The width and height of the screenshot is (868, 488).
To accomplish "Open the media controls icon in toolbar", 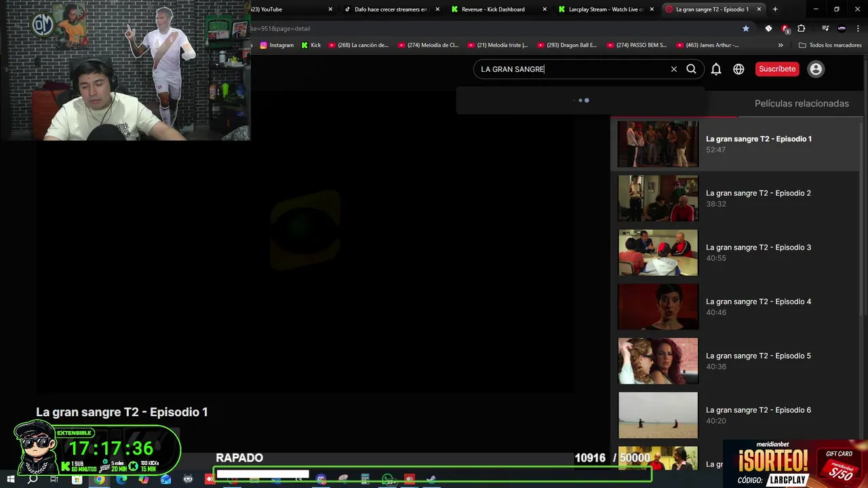I will tap(825, 28).
